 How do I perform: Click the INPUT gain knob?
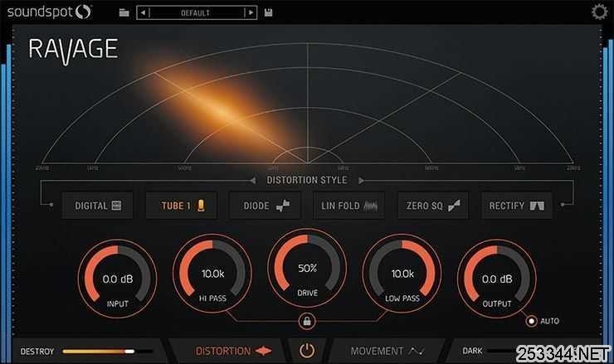(x=118, y=279)
